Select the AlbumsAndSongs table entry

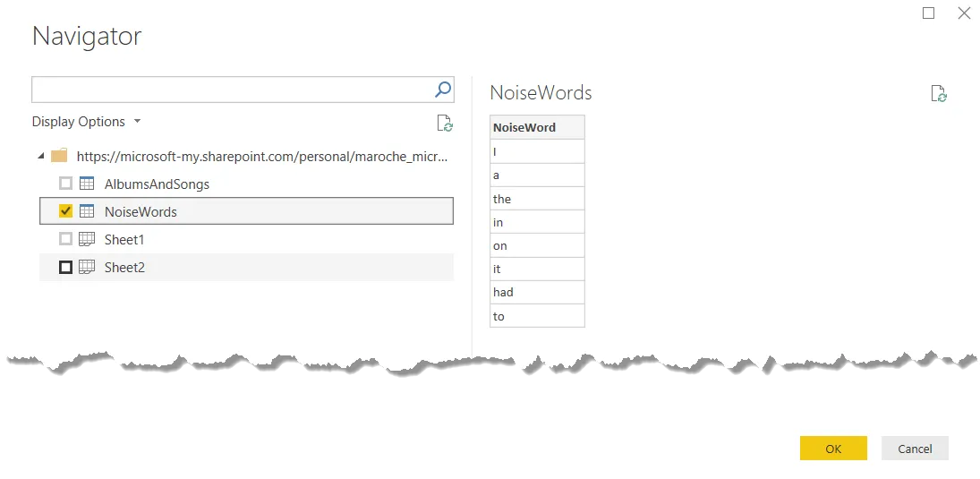[x=246, y=184]
